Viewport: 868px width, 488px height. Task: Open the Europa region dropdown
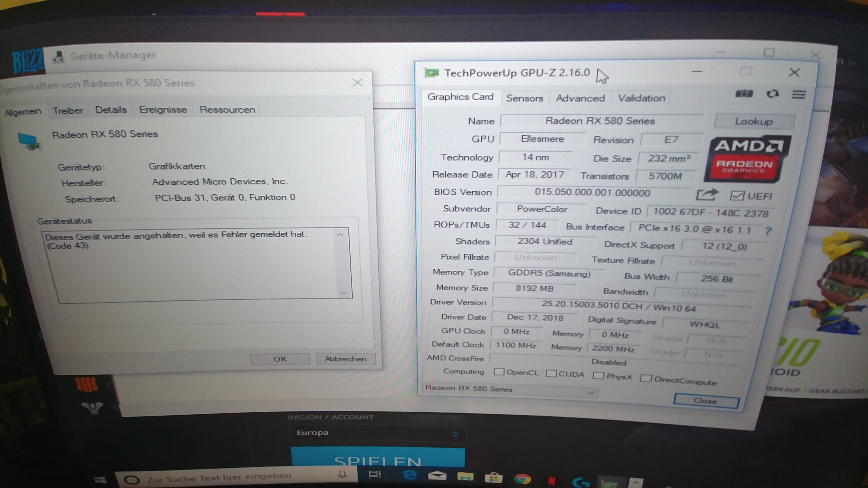tap(377, 433)
